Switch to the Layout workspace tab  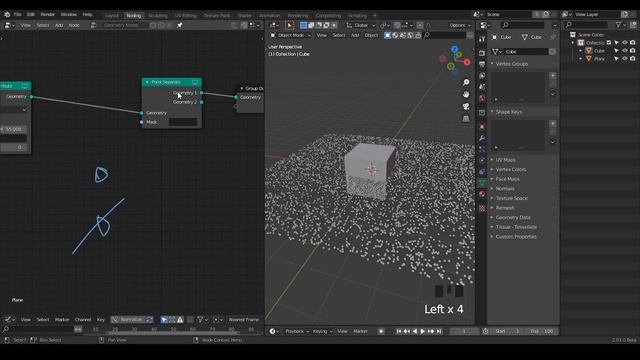(x=111, y=16)
